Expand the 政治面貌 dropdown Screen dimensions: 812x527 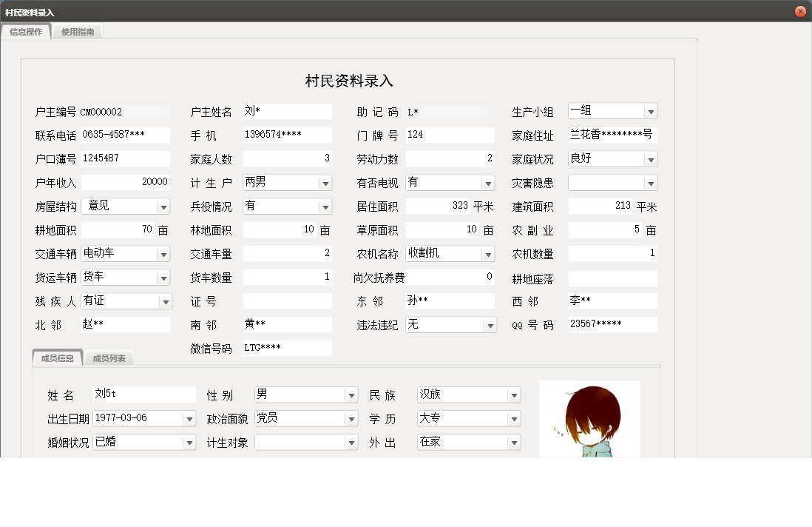click(x=351, y=419)
